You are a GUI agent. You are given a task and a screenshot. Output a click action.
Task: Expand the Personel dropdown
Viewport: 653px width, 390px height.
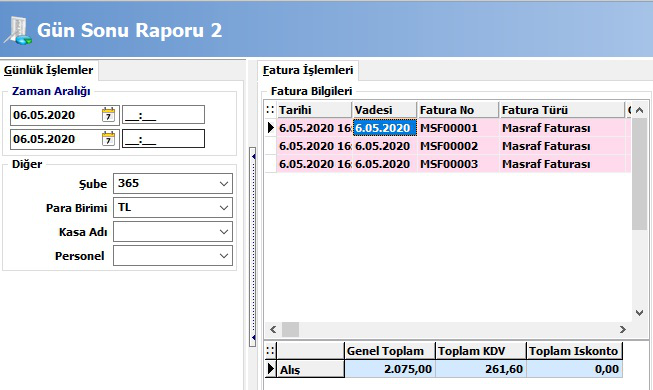coord(224,255)
